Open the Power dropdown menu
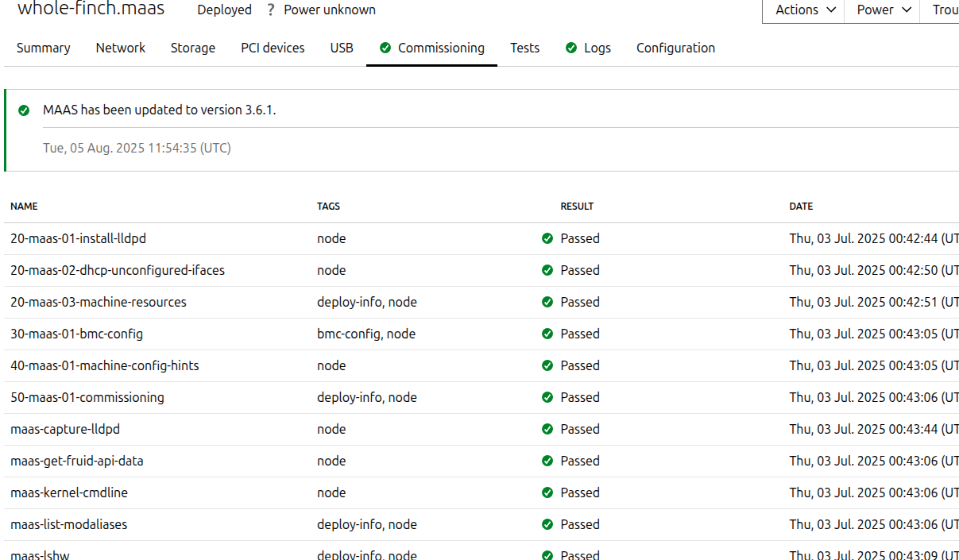The image size is (959, 560). pyautogui.click(x=882, y=10)
